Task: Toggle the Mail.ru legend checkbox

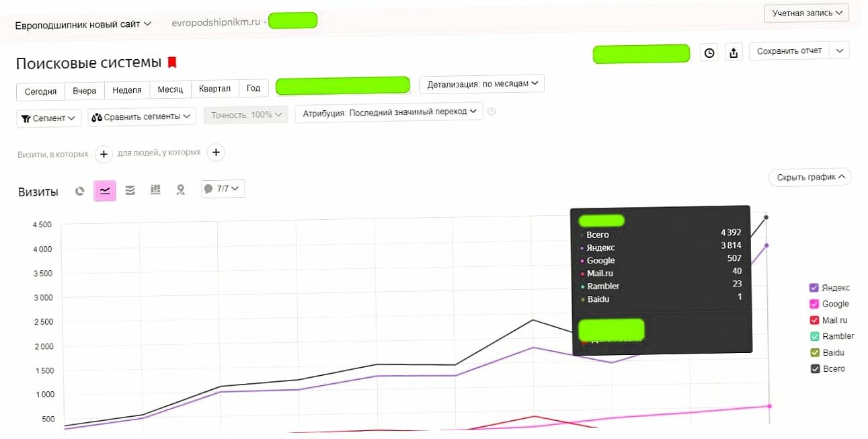Action: pos(814,320)
